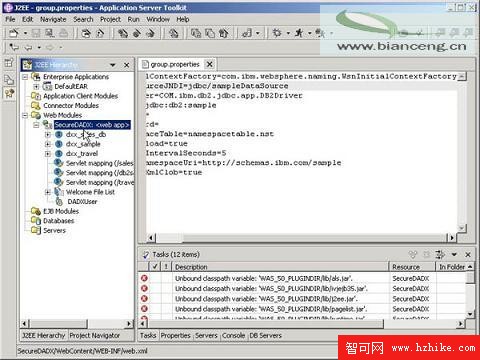Open the New wizard toolbar icon
480x360 pixels.
click(x=14, y=33)
